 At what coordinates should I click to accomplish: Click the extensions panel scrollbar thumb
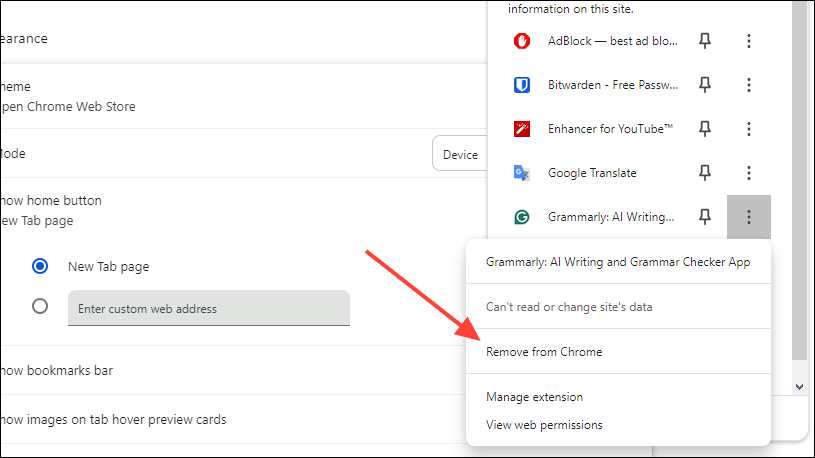(x=799, y=180)
